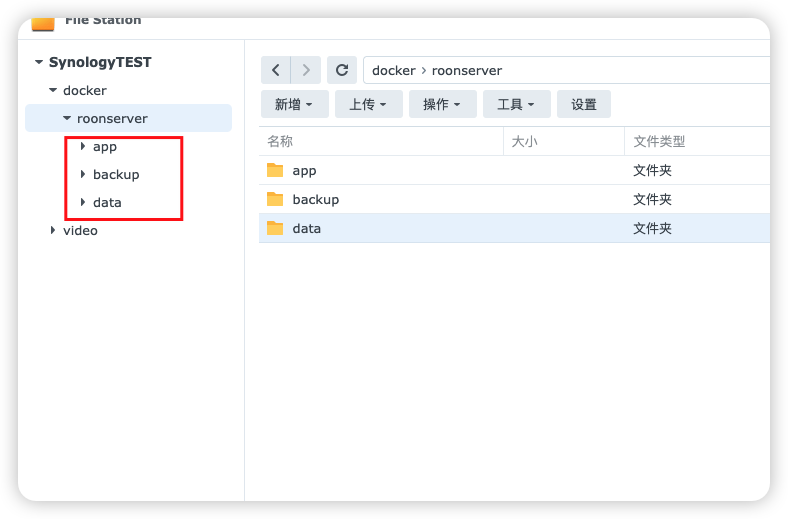The height and width of the screenshot is (519, 788).
Task: Select the data folder in sidebar tree
Action: pyautogui.click(x=107, y=202)
